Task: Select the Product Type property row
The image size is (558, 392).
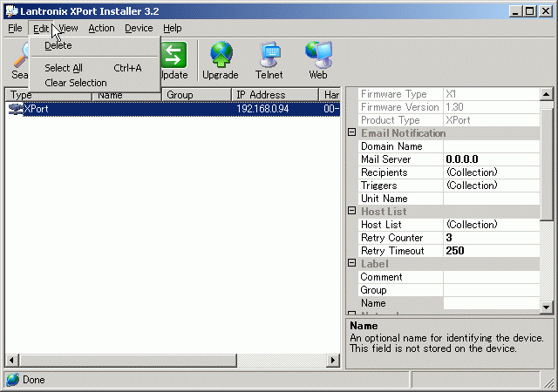Action: coord(449,120)
